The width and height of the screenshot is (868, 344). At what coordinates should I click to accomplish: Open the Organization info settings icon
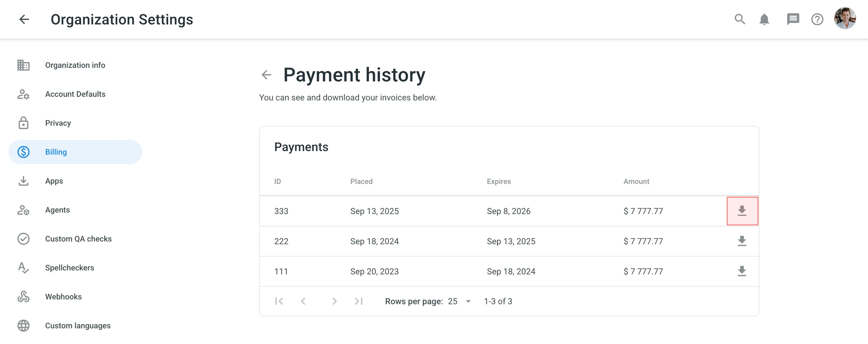pos(23,65)
